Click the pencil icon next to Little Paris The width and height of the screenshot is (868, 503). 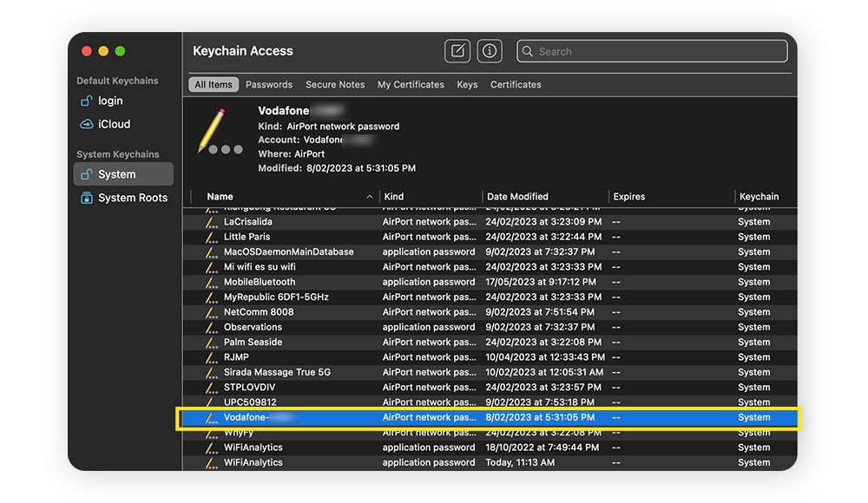click(211, 237)
